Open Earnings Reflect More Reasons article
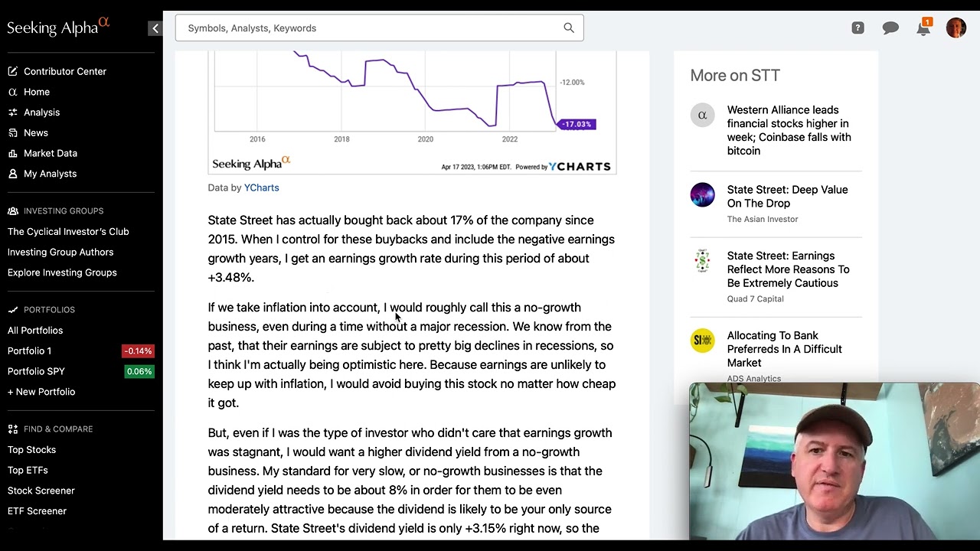 coord(788,269)
